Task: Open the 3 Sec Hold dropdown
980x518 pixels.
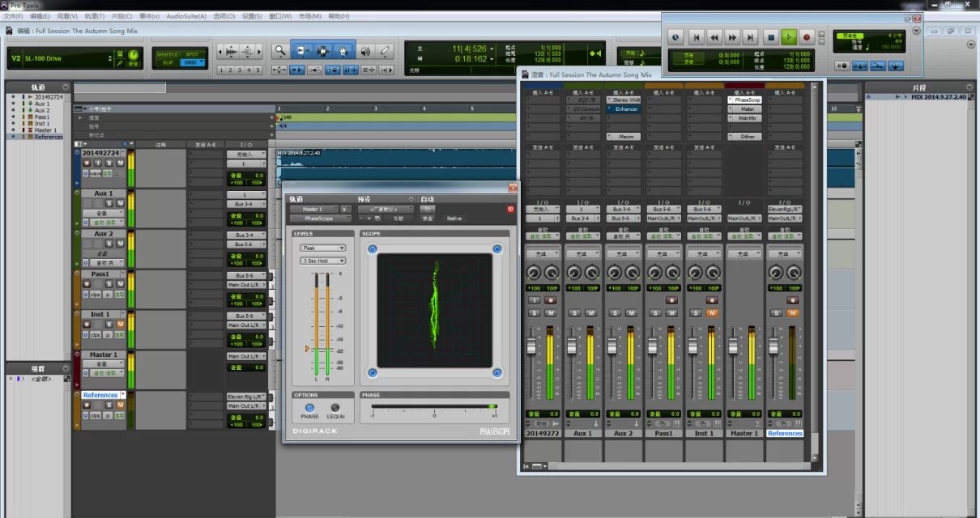Action: [x=322, y=261]
